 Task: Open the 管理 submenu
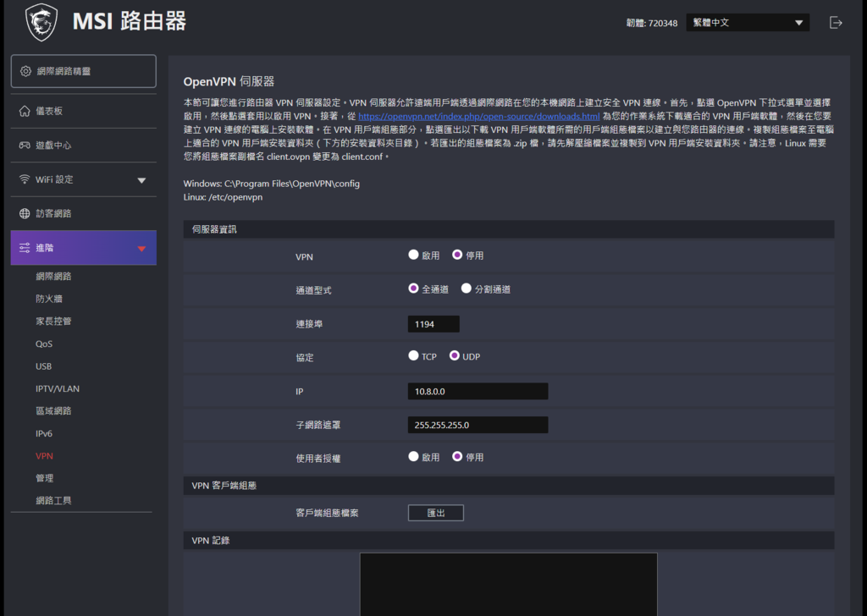(45, 478)
